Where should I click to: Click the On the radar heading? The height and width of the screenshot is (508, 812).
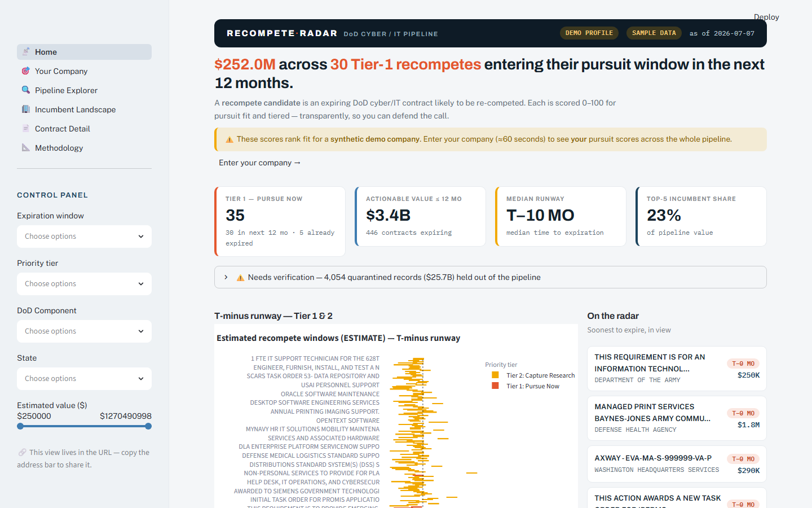[x=613, y=316]
